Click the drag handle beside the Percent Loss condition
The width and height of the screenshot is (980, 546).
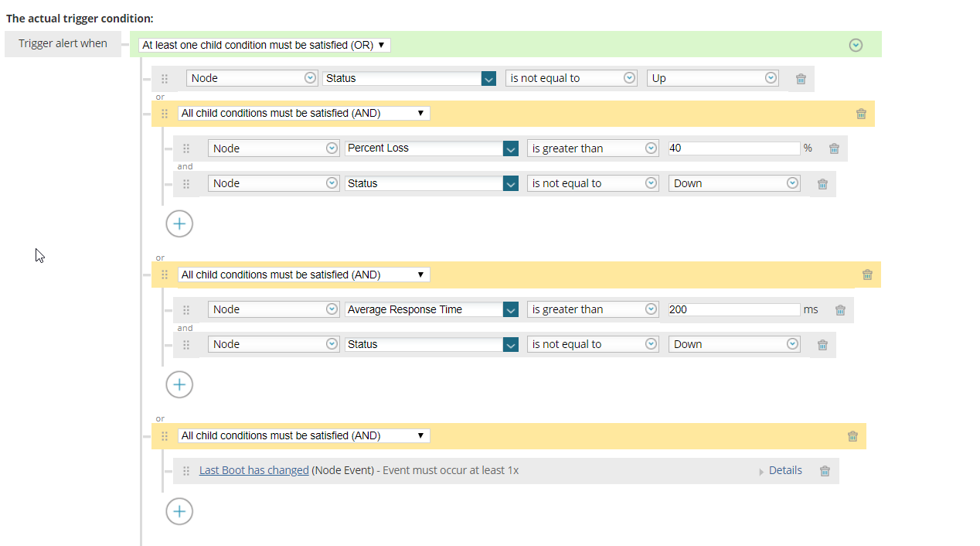[x=186, y=148]
